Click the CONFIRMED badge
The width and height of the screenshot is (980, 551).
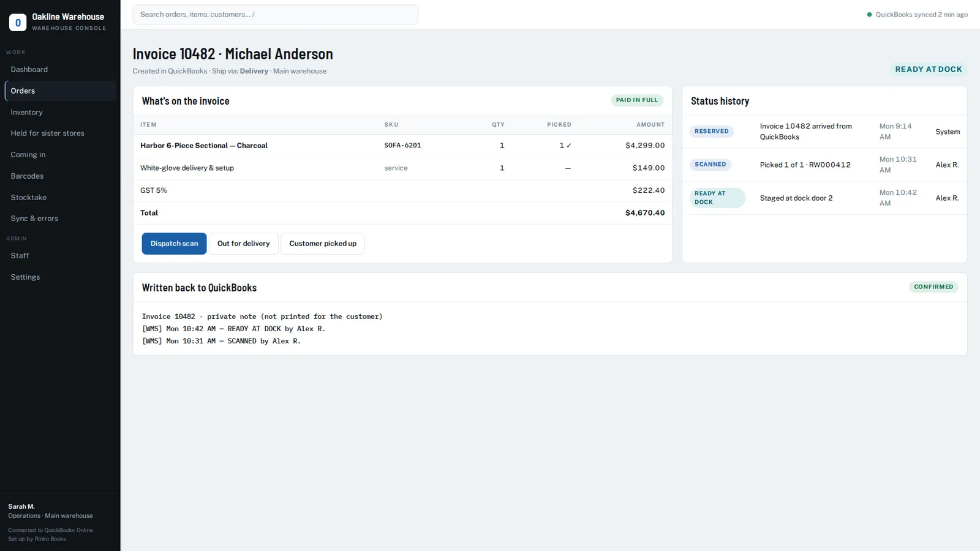tap(933, 287)
